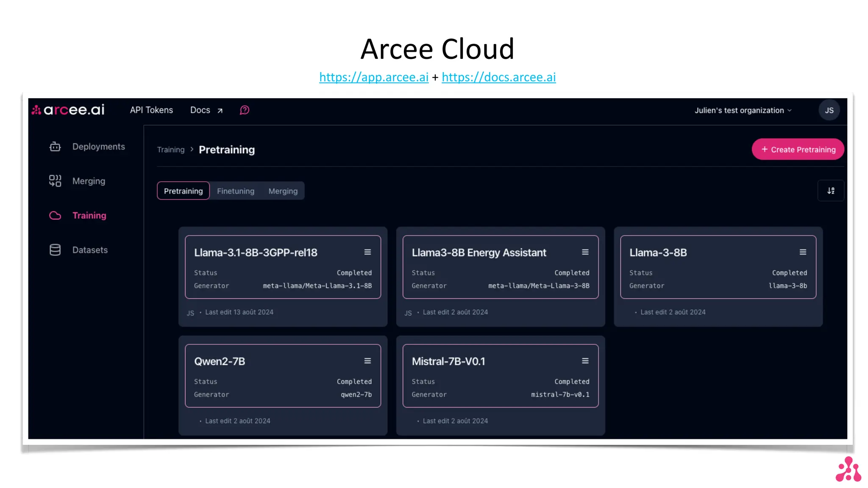868x488 pixels.
Task: Click the mistral-7b-v0.1 generator value
Action: pos(560,395)
